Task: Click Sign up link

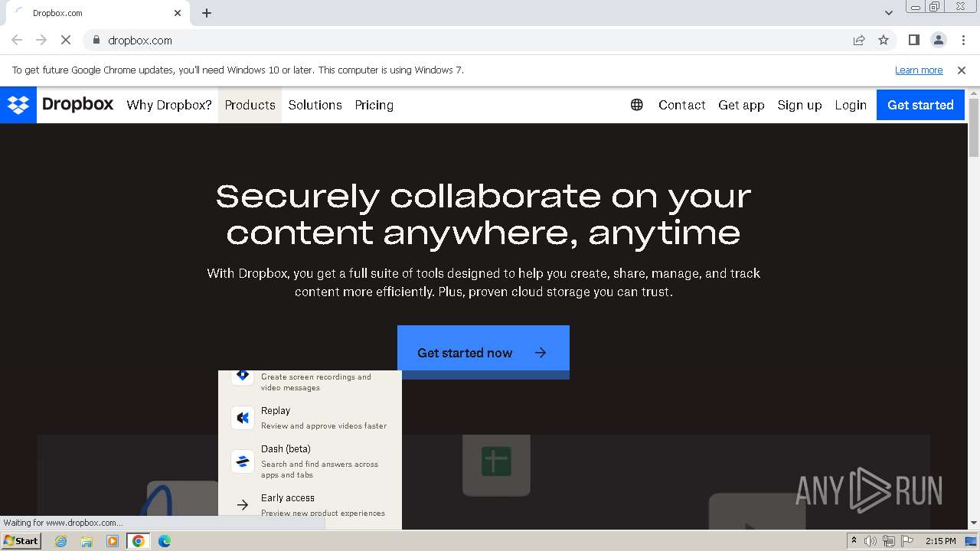Action: (799, 105)
